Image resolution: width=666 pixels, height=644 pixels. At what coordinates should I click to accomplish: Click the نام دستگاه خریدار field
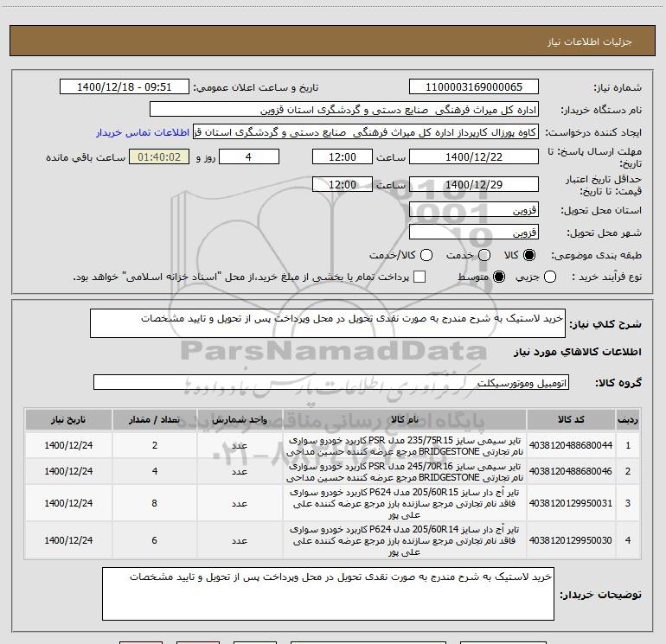tap(344, 110)
